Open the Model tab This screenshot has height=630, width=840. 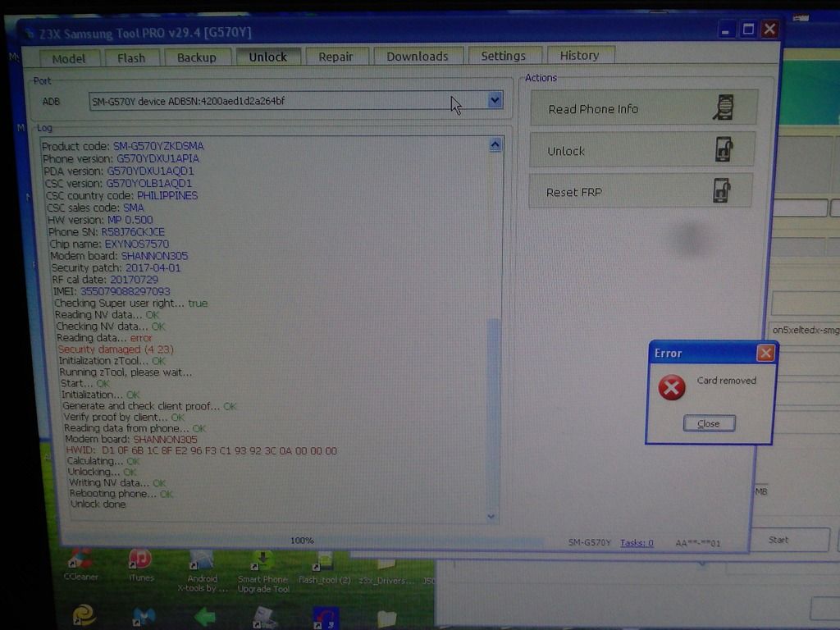69,58
